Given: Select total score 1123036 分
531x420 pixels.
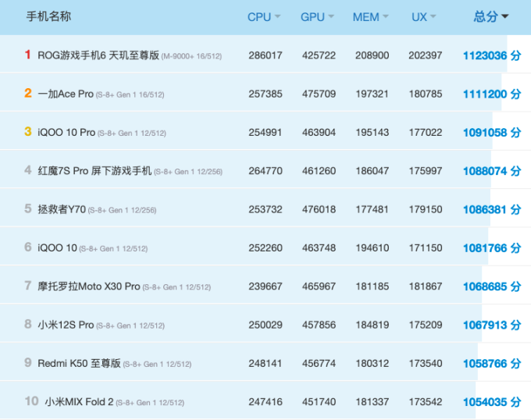Looking at the screenshot, I should point(492,55).
